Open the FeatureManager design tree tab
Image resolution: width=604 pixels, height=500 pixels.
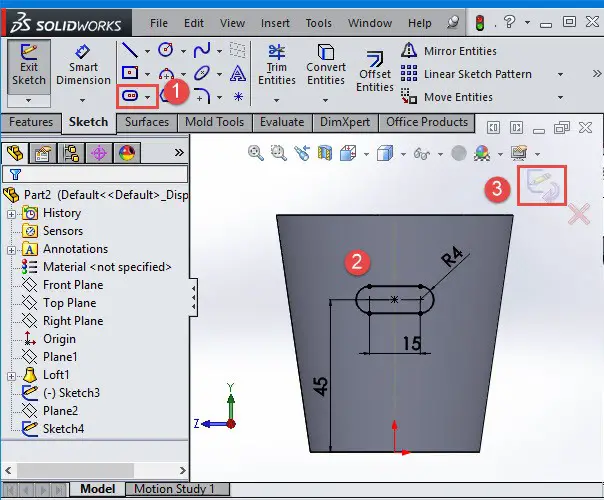click(x=15, y=153)
